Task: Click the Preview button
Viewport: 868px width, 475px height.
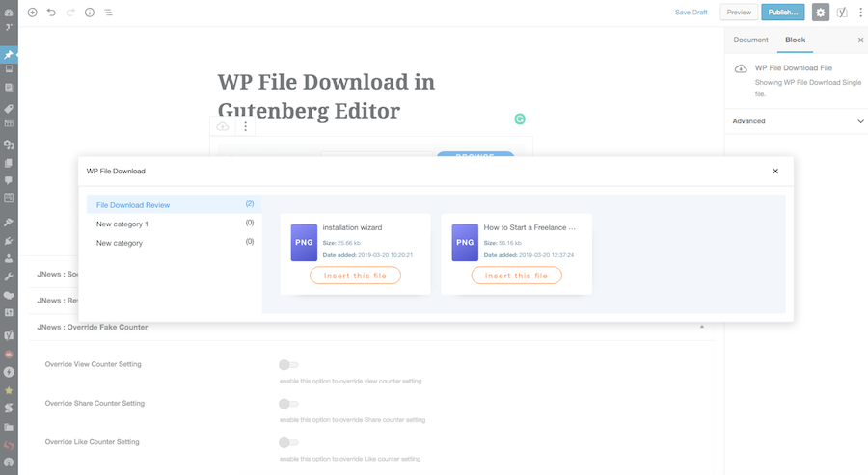Action: pyautogui.click(x=739, y=13)
